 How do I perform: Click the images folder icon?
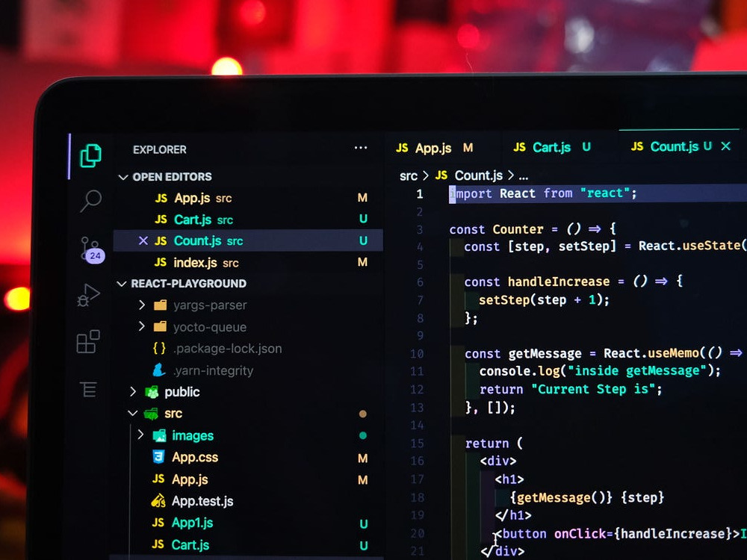159,435
